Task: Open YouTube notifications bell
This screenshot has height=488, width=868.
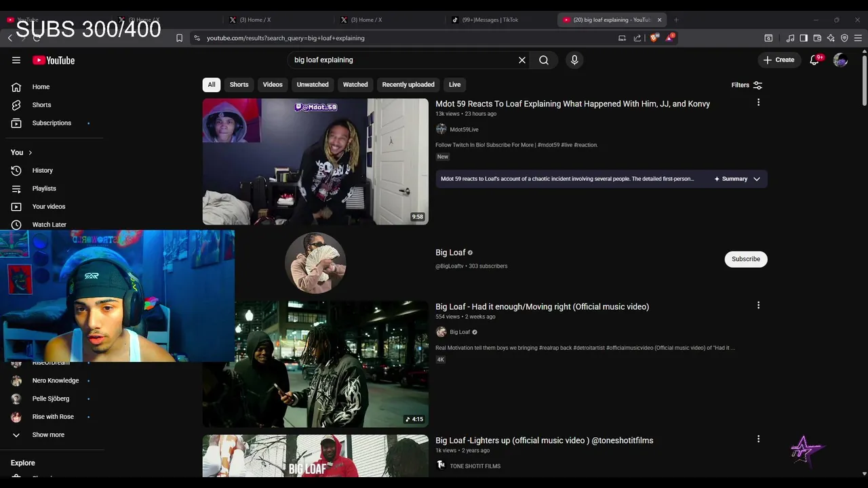Action: (x=814, y=60)
